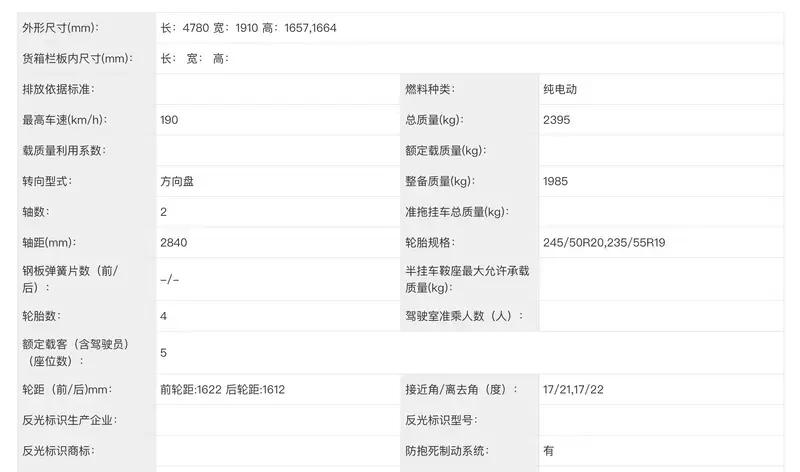Image resolution: width=800 pixels, height=472 pixels.
Task: Click the 整备质量(kg) label
Action: 438,182
